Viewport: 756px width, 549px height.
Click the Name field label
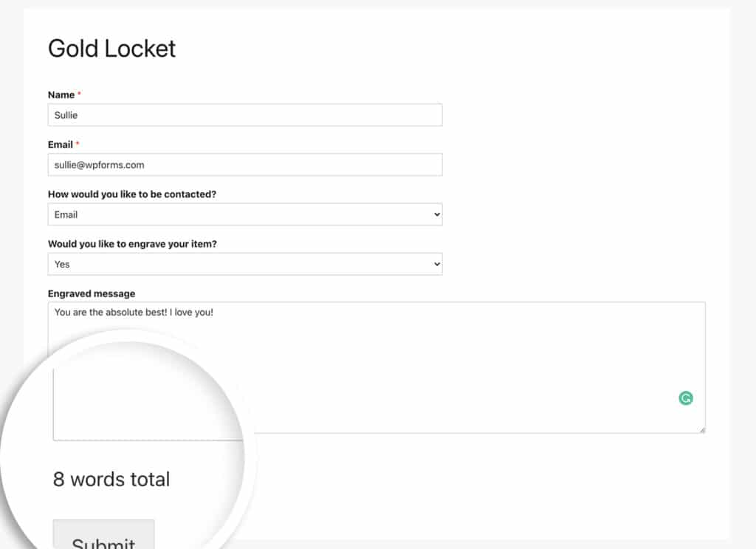pyautogui.click(x=61, y=95)
